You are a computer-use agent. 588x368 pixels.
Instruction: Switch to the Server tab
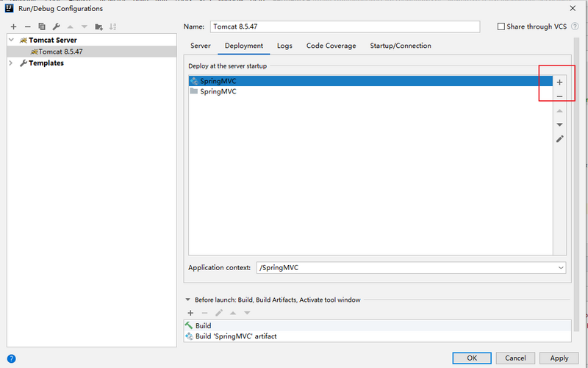point(201,46)
